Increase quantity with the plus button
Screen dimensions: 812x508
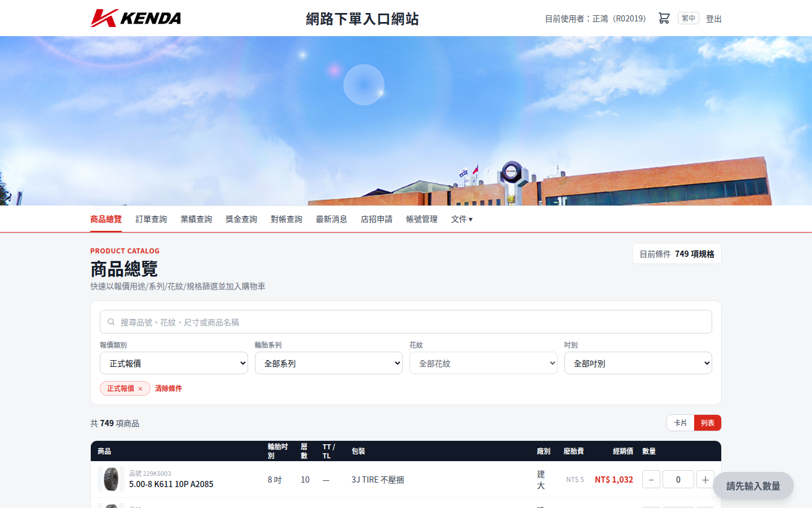705,479
